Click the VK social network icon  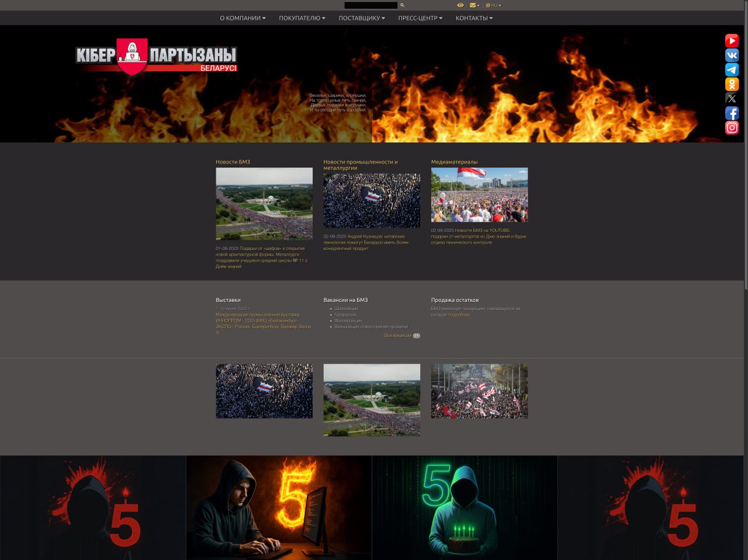(732, 55)
